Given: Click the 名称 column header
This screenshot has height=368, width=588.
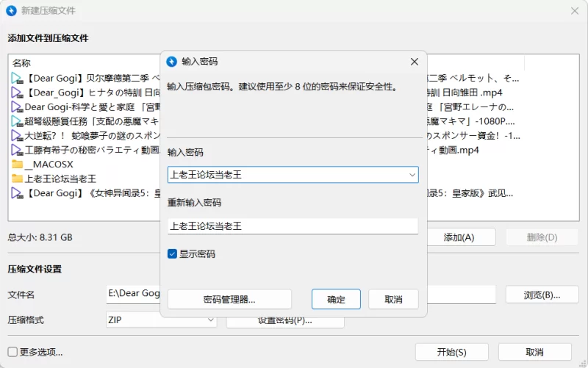Looking at the screenshot, I should [22, 63].
